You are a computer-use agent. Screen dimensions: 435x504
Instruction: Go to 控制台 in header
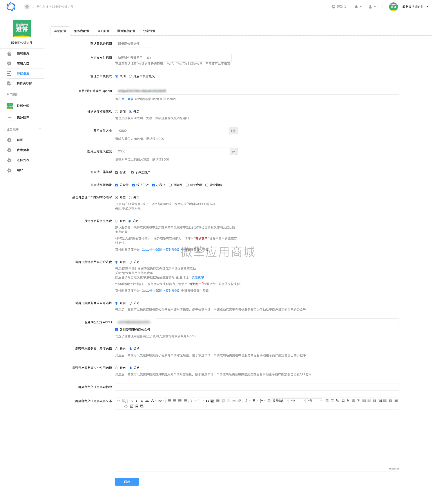click(x=339, y=7)
